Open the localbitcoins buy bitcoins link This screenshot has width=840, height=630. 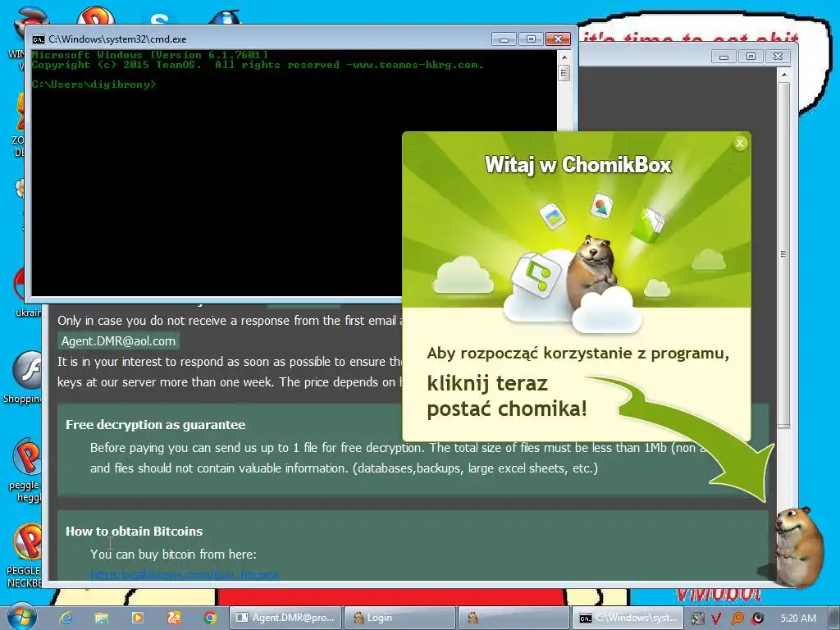(x=185, y=575)
